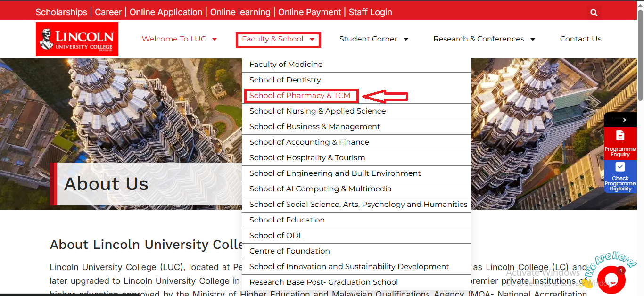Select School of Innovation and Sustainability Development
The height and width of the screenshot is (296, 644).
pyautogui.click(x=356, y=267)
